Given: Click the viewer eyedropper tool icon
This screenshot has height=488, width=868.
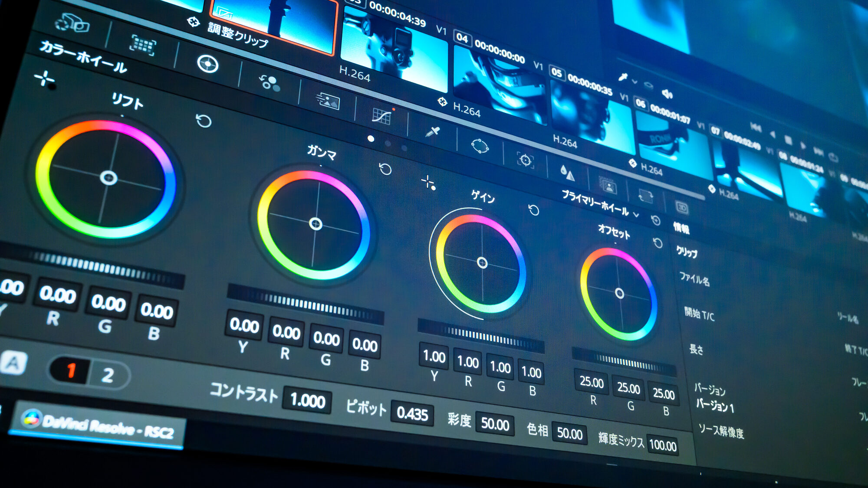Looking at the screenshot, I should [x=623, y=77].
